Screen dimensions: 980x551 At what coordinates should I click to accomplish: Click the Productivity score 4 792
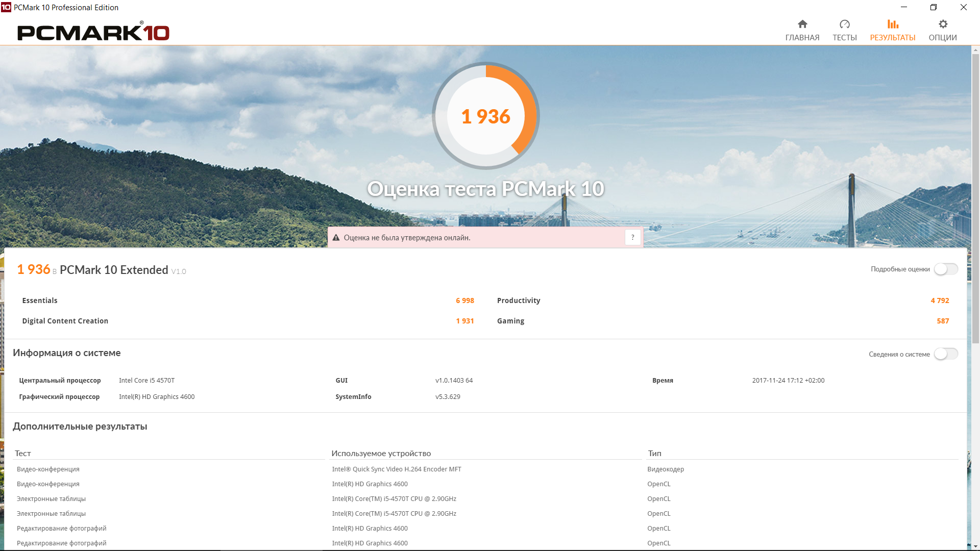pyautogui.click(x=940, y=300)
